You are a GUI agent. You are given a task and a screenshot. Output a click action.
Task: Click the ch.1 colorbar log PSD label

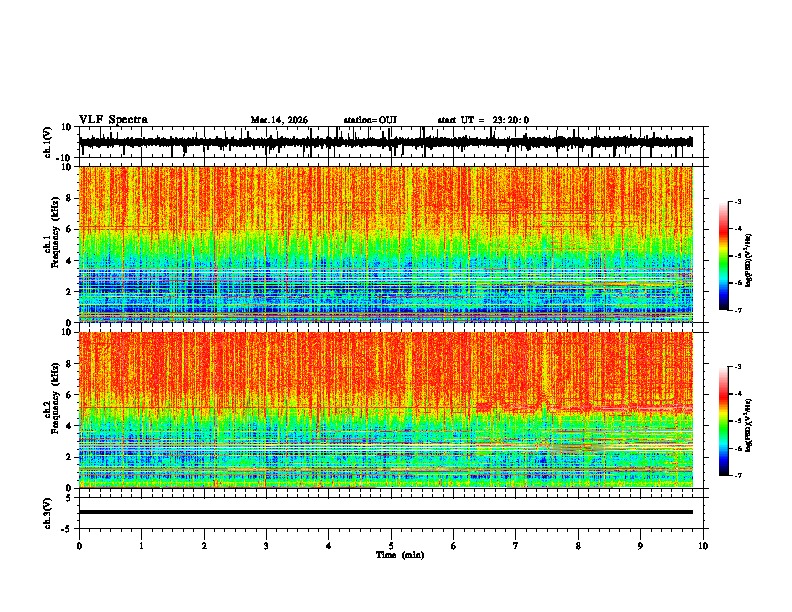(x=748, y=261)
